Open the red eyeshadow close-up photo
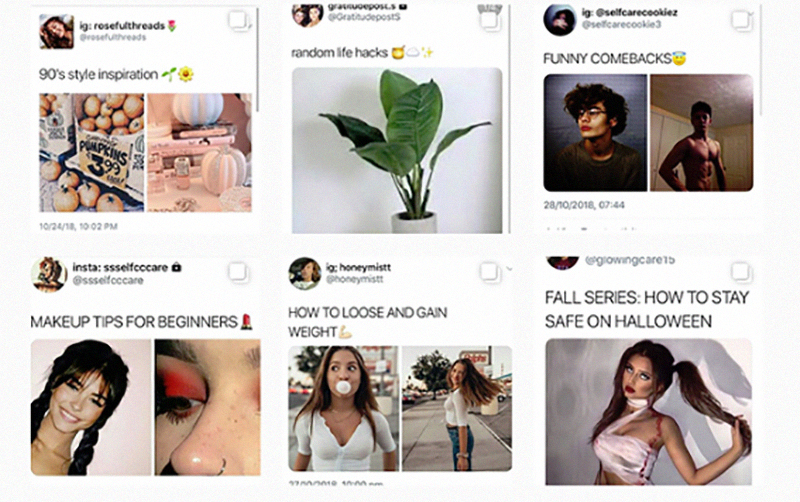The width and height of the screenshot is (800, 502). pos(208,407)
